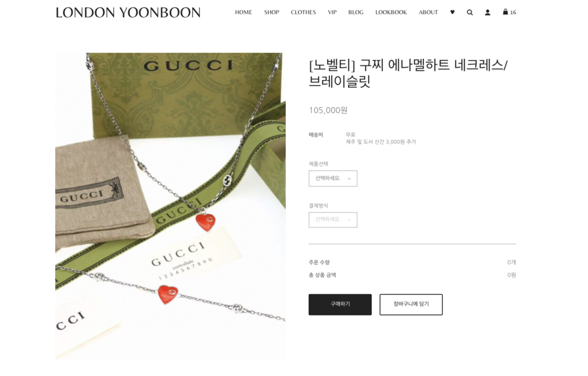This screenshot has width=588, height=376.
Task: Click the 장바구니에 담기 button
Action: tap(411, 304)
